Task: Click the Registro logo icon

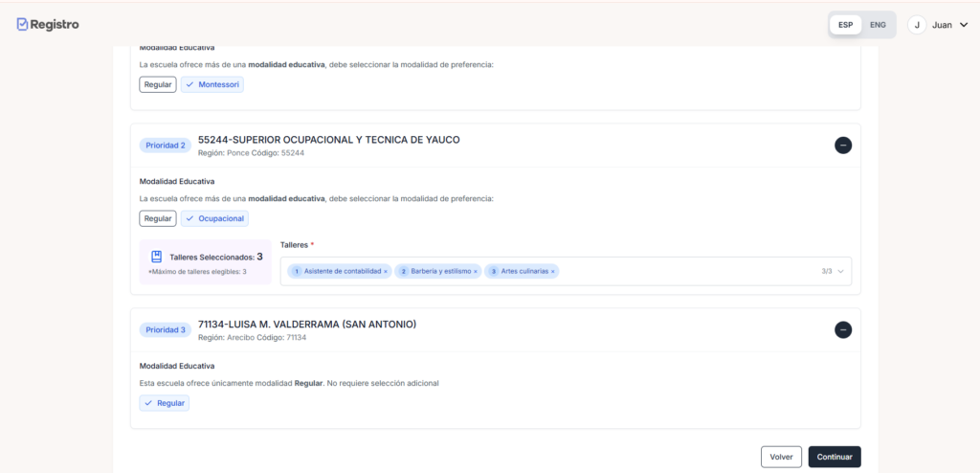Action: pyautogui.click(x=22, y=24)
